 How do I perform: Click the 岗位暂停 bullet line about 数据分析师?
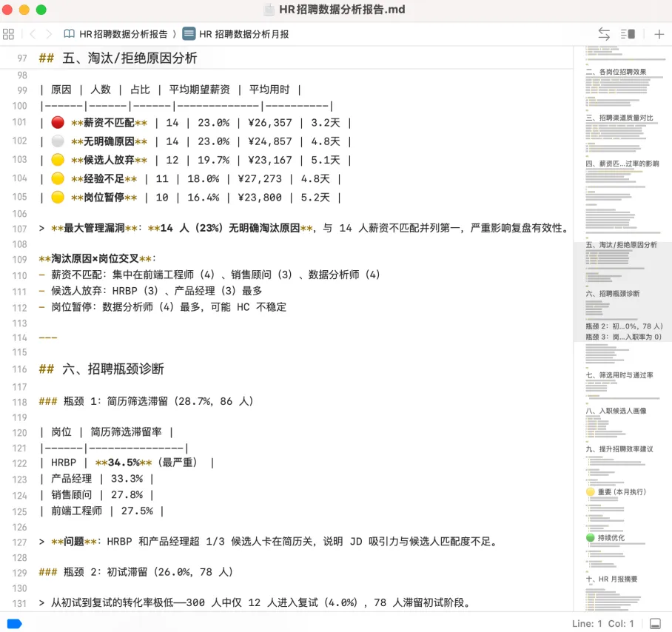pyautogui.click(x=163, y=307)
